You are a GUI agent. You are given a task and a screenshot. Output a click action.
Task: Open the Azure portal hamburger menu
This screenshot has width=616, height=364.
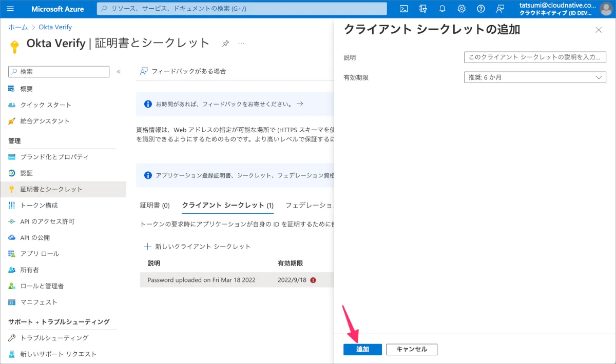[11, 9]
